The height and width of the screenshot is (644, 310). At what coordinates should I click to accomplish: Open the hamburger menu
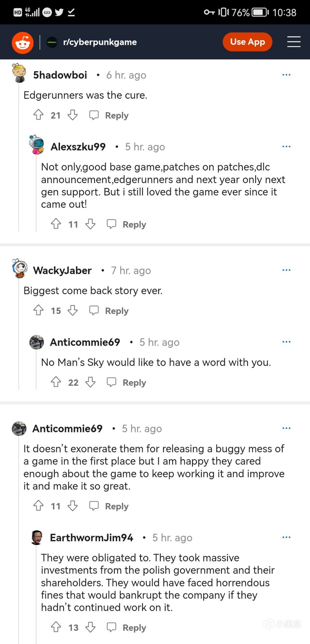coord(293,42)
